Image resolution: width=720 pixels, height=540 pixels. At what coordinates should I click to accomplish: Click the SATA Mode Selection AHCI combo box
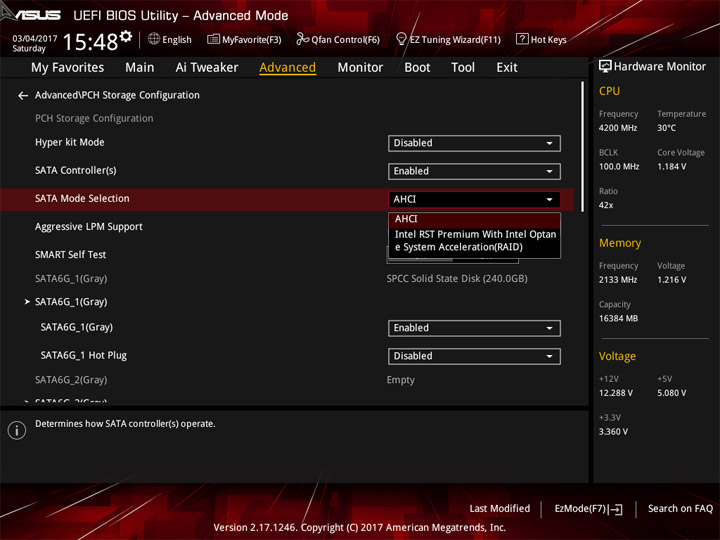[x=474, y=199]
